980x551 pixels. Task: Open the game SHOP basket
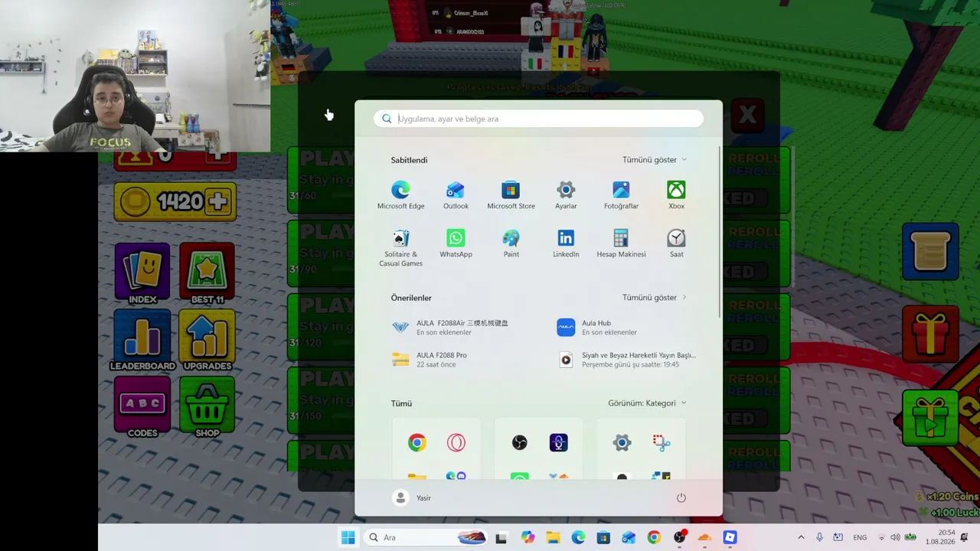pyautogui.click(x=207, y=408)
